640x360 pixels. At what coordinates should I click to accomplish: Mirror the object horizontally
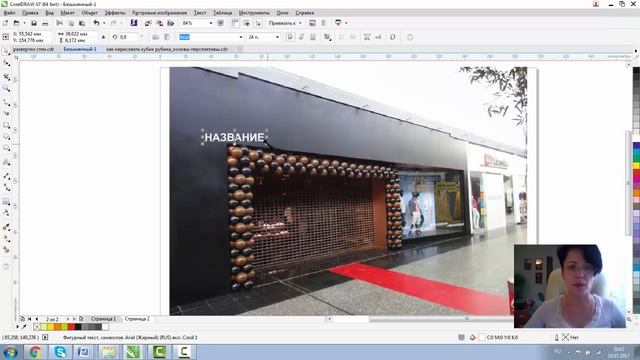click(156, 37)
